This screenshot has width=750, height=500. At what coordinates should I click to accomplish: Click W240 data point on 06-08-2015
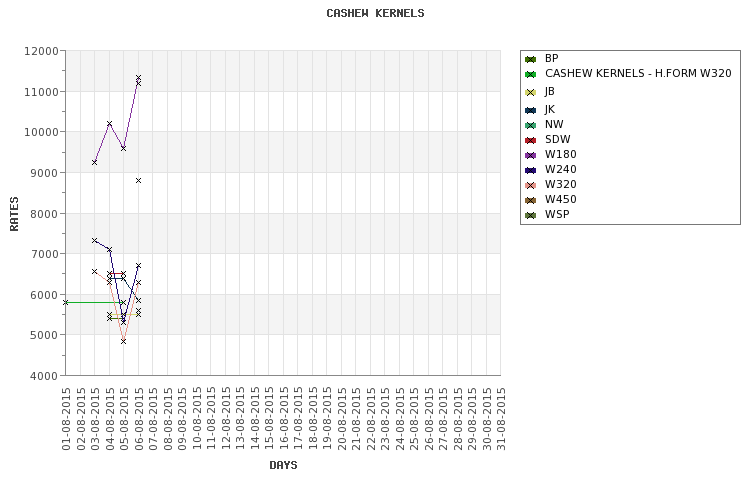pos(138,265)
